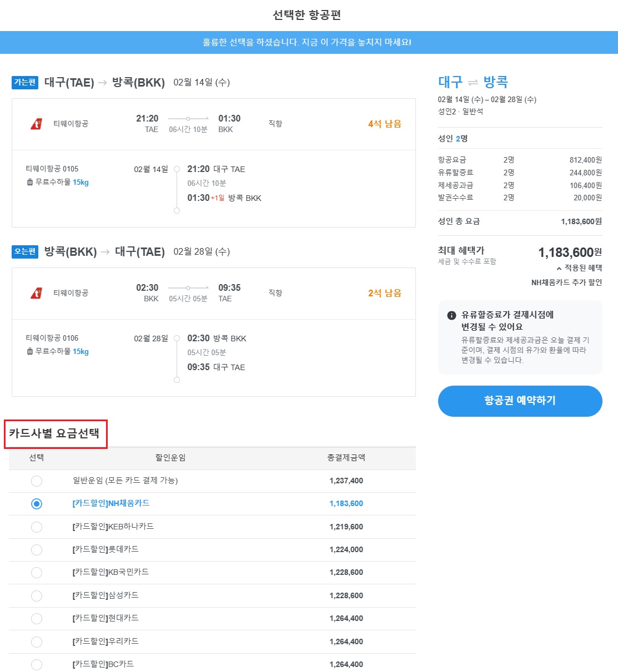
Task: Click the 20,000원 발권수수료 amount
Action: (588, 198)
